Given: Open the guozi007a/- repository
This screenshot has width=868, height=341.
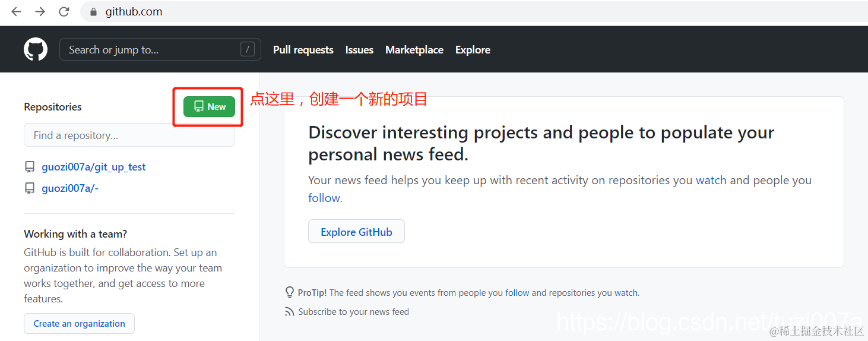Looking at the screenshot, I should (x=70, y=188).
